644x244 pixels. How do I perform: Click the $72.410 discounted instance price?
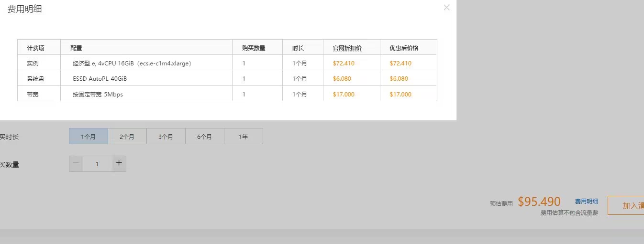coord(400,64)
